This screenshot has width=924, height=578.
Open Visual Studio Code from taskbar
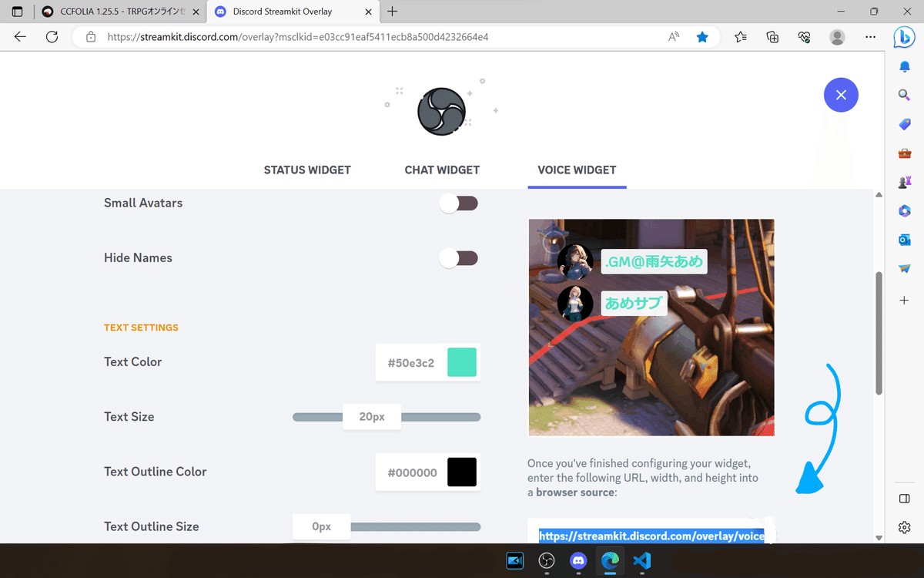[x=641, y=560]
